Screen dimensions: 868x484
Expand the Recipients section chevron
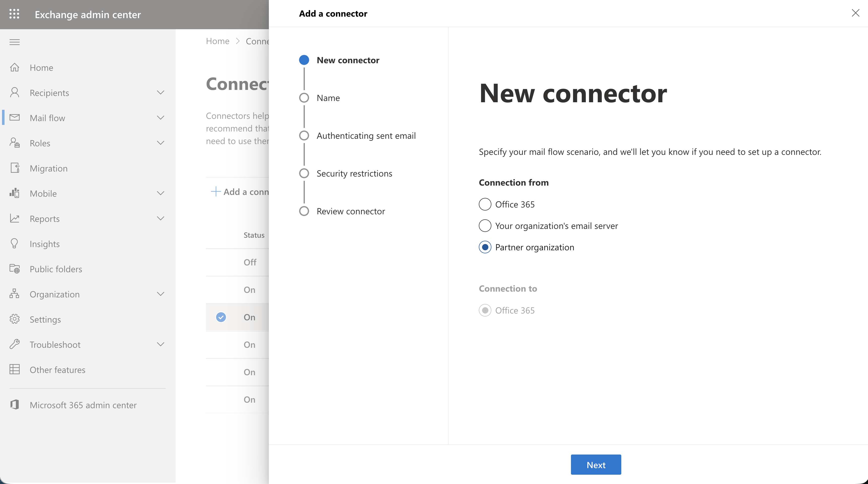click(x=161, y=92)
